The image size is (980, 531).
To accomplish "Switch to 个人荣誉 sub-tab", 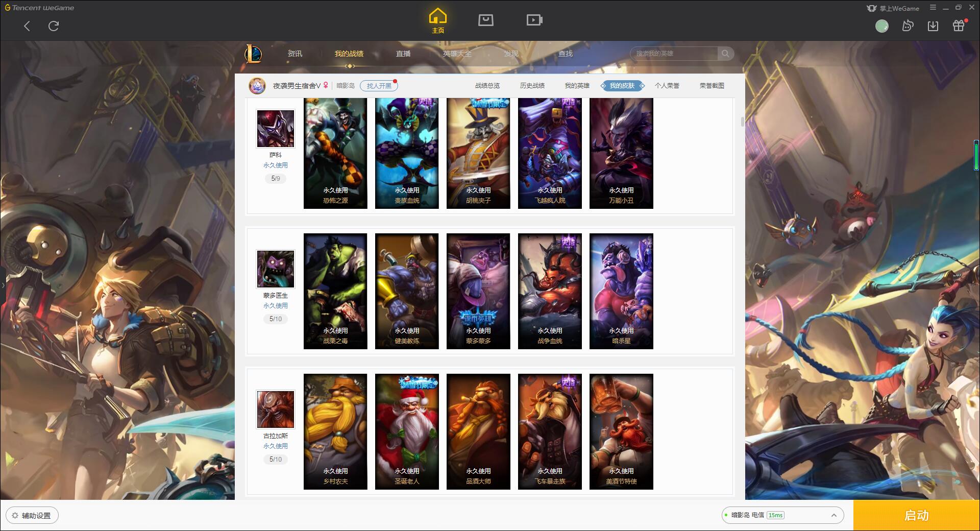I will (x=667, y=86).
